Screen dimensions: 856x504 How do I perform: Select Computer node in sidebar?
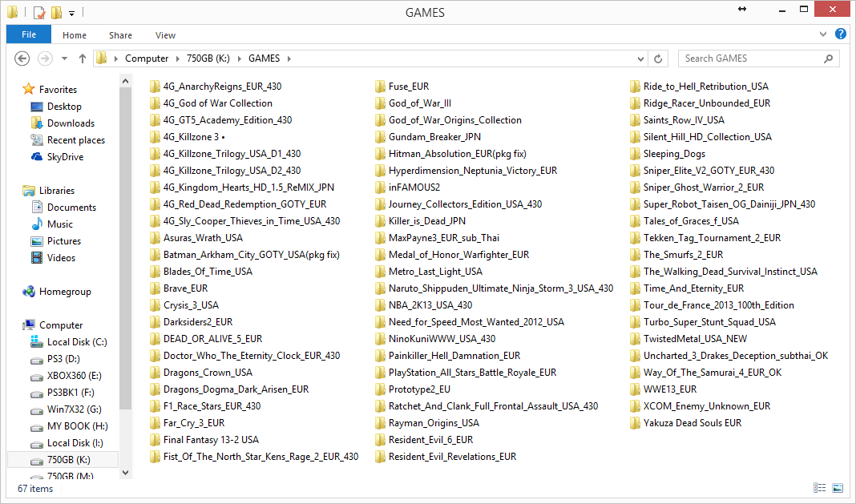61,325
